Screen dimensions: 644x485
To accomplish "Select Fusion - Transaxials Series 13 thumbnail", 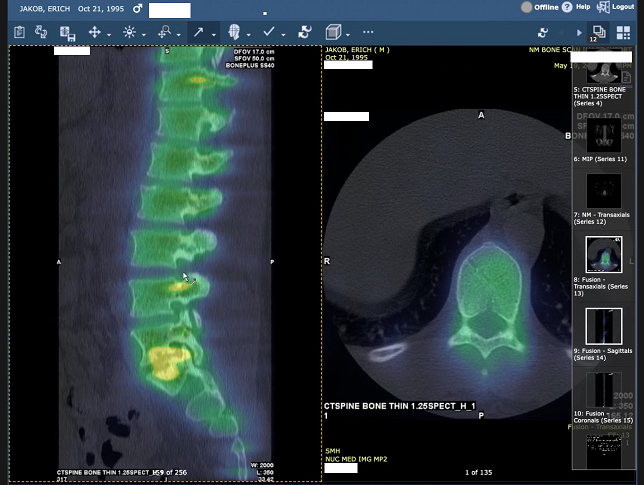I will pos(604,257).
